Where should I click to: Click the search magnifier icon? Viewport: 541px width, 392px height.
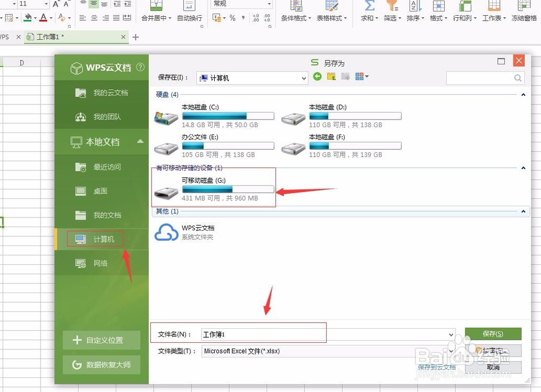point(518,78)
